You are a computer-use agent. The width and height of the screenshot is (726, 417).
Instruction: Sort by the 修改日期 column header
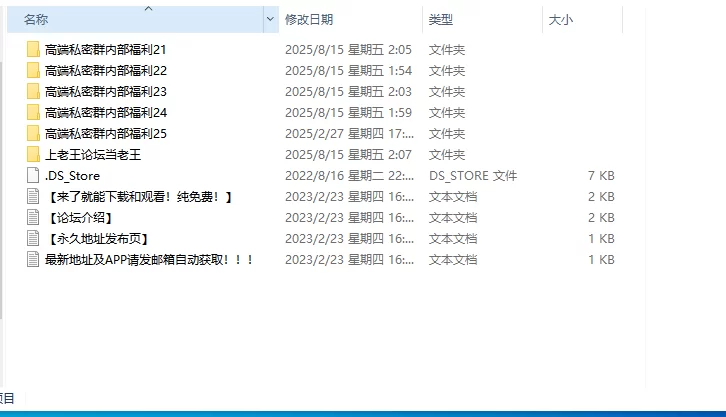350,19
